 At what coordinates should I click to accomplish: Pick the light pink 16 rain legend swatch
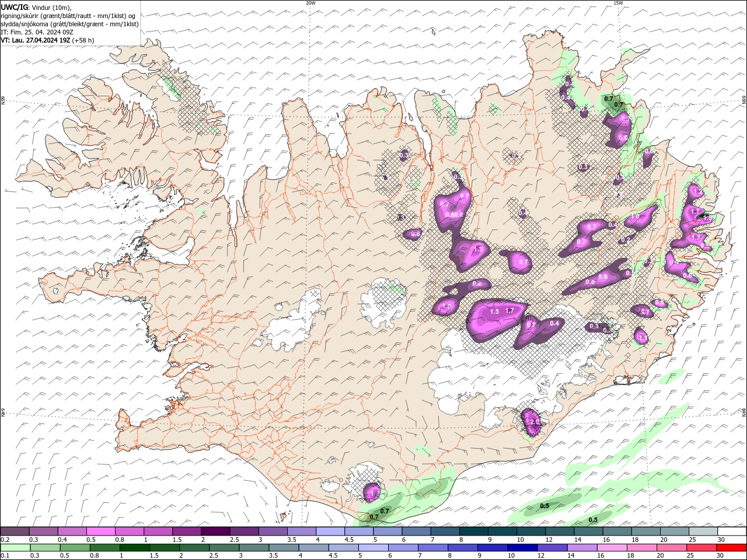612,548
